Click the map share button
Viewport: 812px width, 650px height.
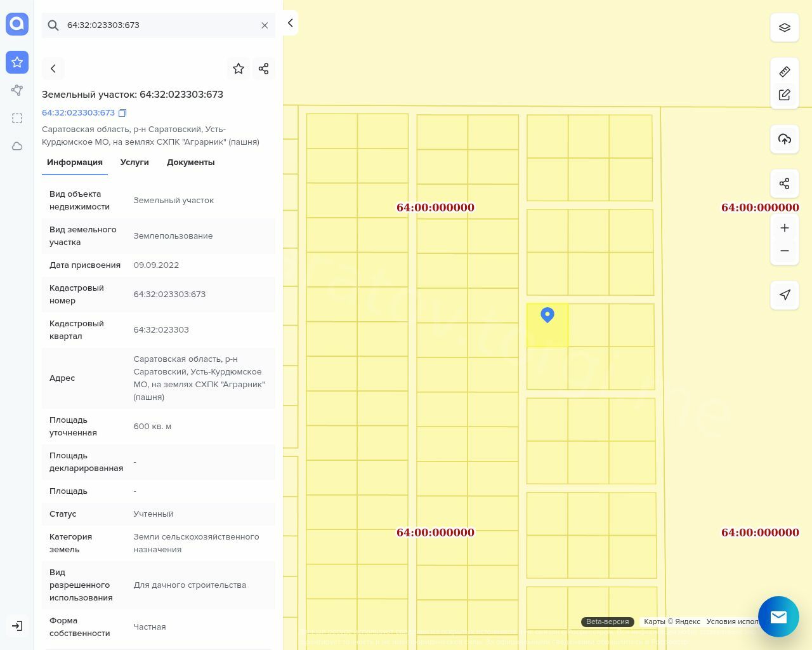pos(784,183)
